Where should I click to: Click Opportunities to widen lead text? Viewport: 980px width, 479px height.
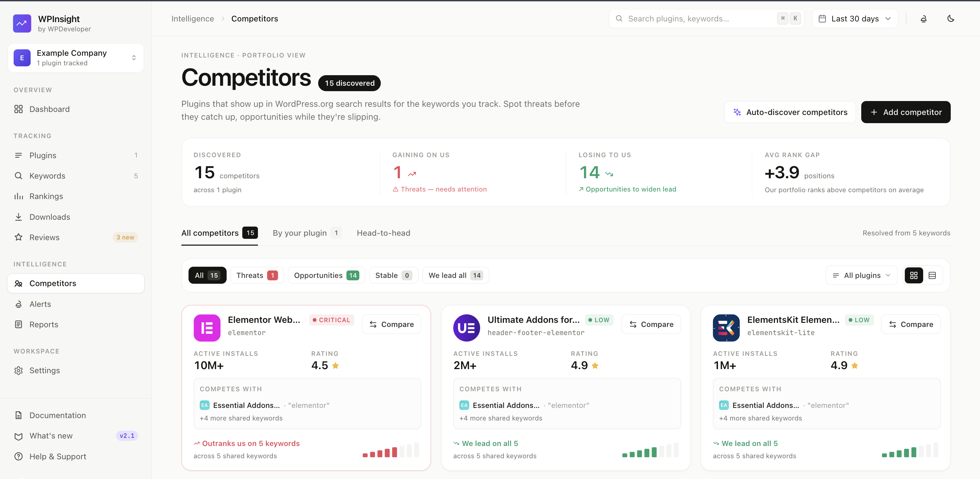[x=627, y=189]
